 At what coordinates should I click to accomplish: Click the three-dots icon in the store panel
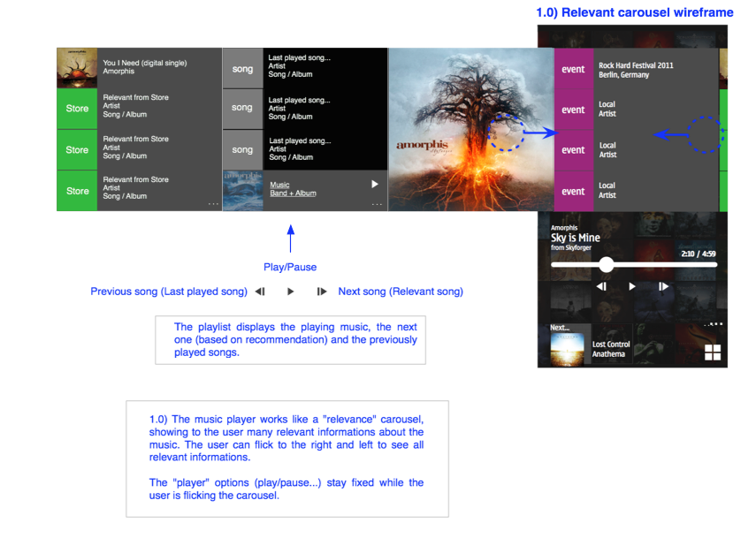pyautogui.click(x=213, y=204)
